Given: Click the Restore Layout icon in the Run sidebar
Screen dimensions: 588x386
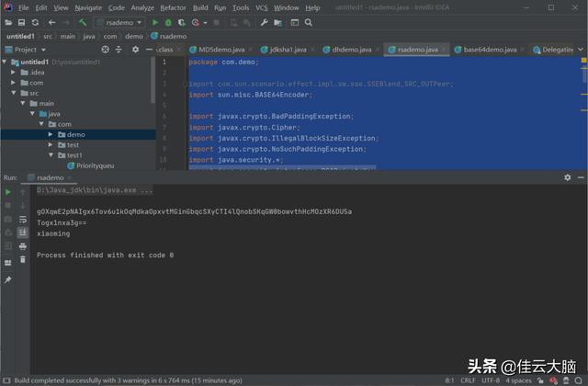Looking at the screenshot, I should click(x=8, y=263).
